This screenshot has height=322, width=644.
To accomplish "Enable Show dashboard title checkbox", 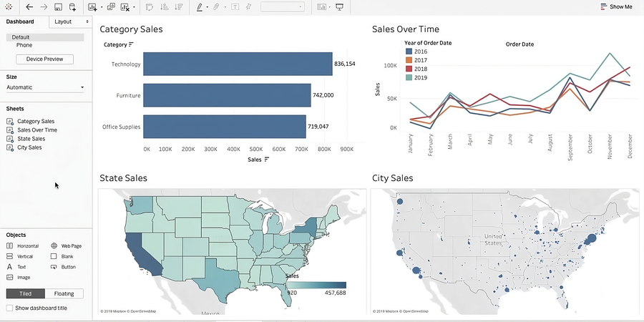I will [x=9, y=308].
